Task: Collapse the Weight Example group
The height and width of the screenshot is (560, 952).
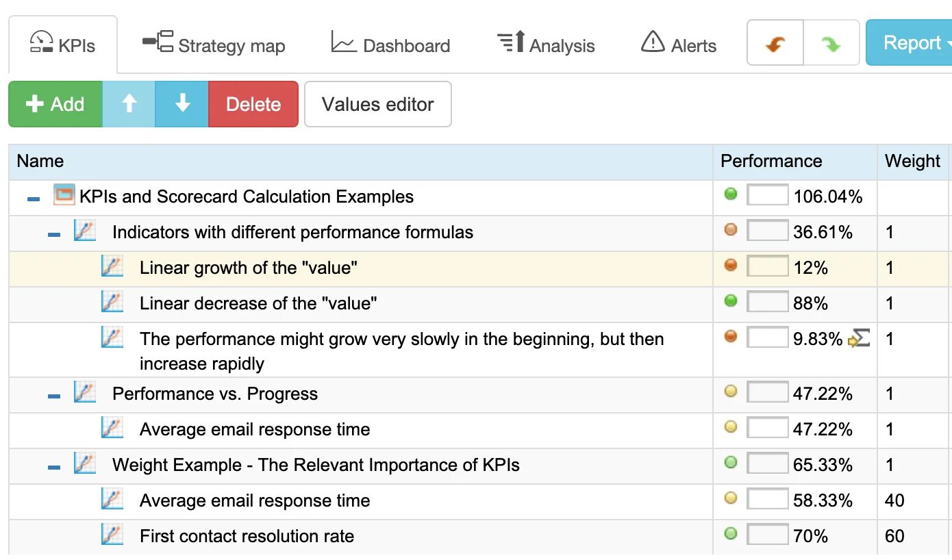Action: (54, 467)
